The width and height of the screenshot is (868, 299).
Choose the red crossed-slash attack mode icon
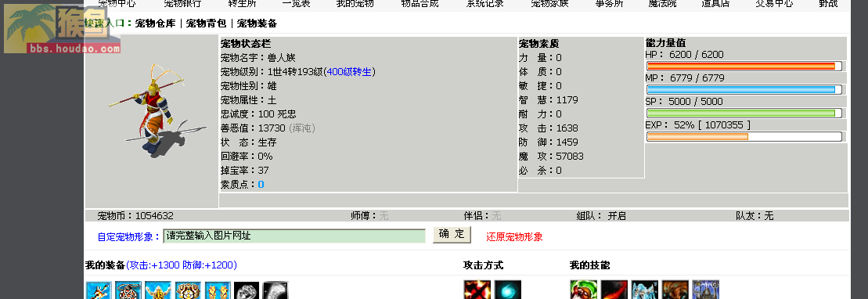click(477, 290)
